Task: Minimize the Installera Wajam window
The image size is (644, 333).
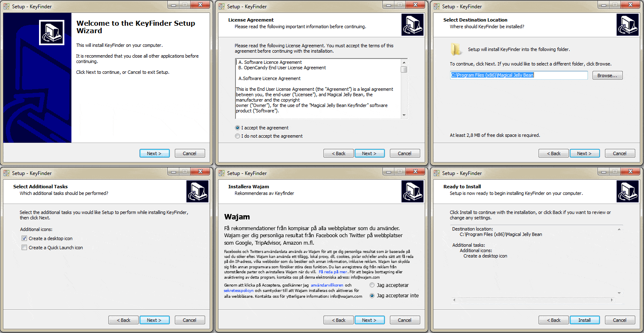Action: tap(388, 171)
